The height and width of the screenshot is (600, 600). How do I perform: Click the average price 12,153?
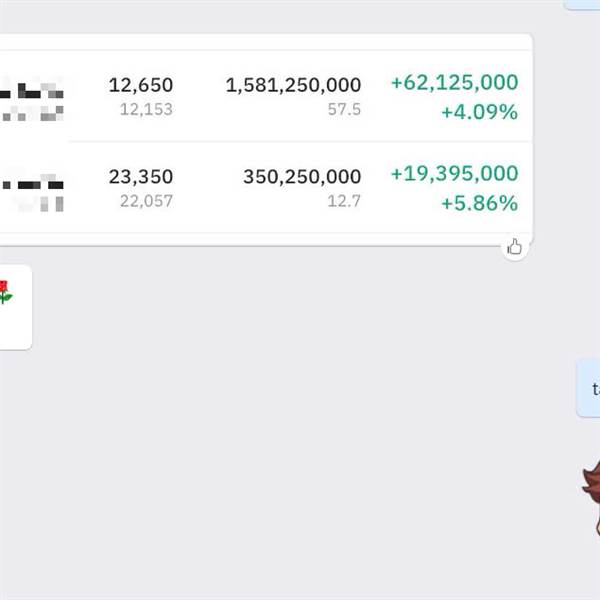click(146, 109)
